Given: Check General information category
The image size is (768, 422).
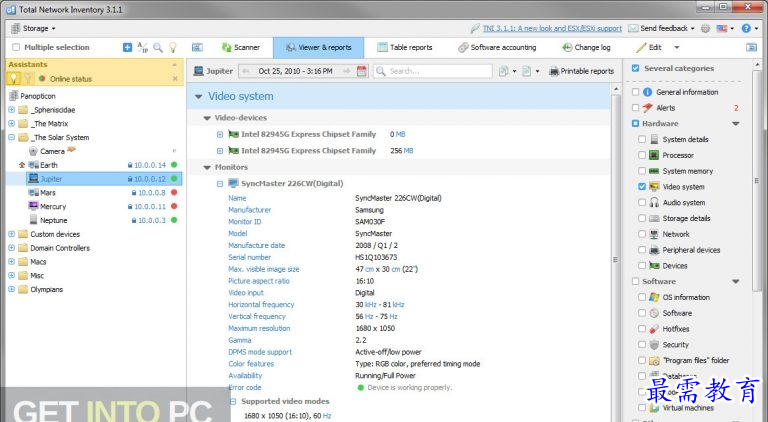Looking at the screenshot, I should [635, 92].
